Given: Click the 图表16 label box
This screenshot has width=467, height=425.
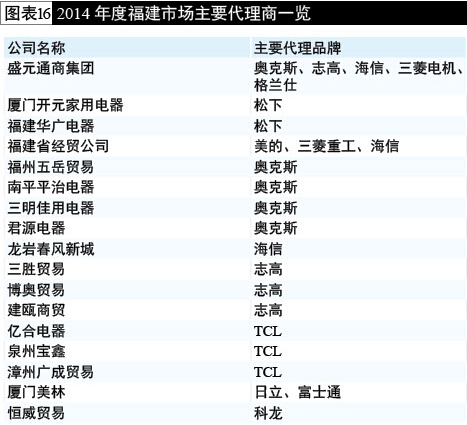Looking at the screenshot, I should (x=26, y=13).
